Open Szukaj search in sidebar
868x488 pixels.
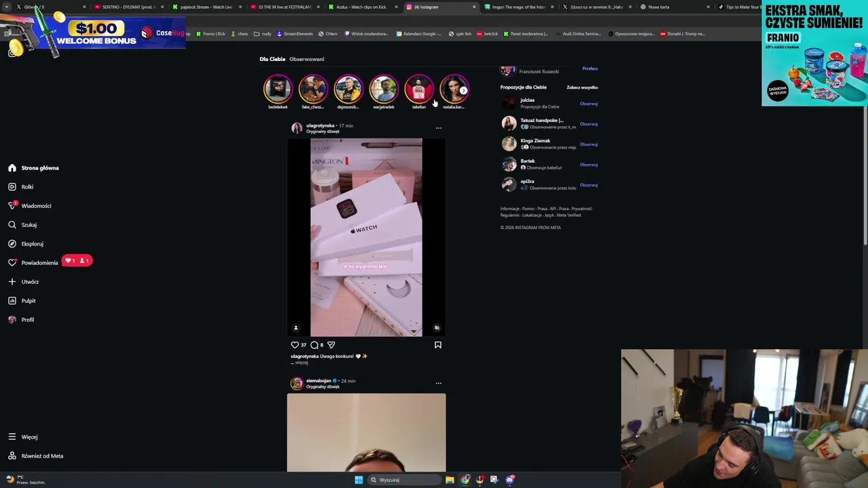click(x=22, y=225)
